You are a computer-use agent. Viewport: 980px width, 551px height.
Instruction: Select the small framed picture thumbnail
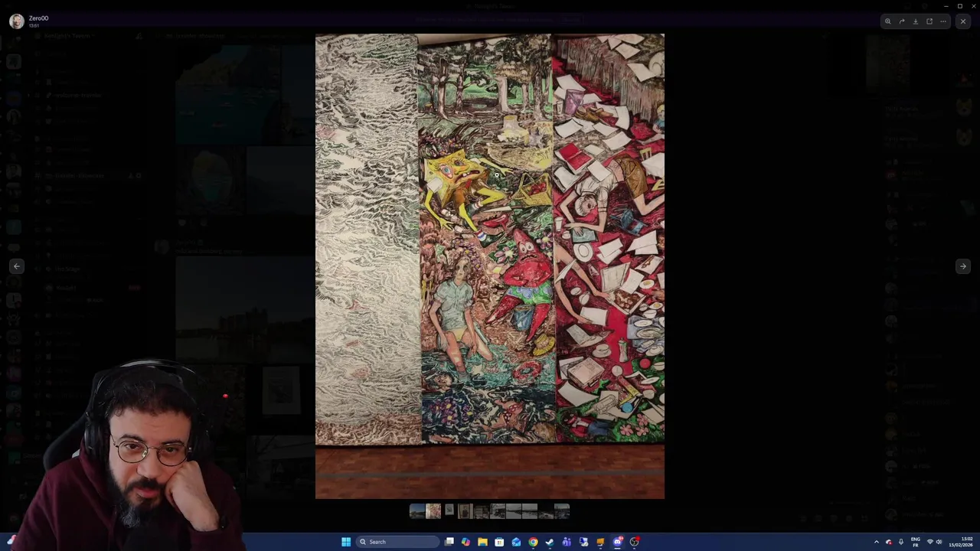(449, 510)
